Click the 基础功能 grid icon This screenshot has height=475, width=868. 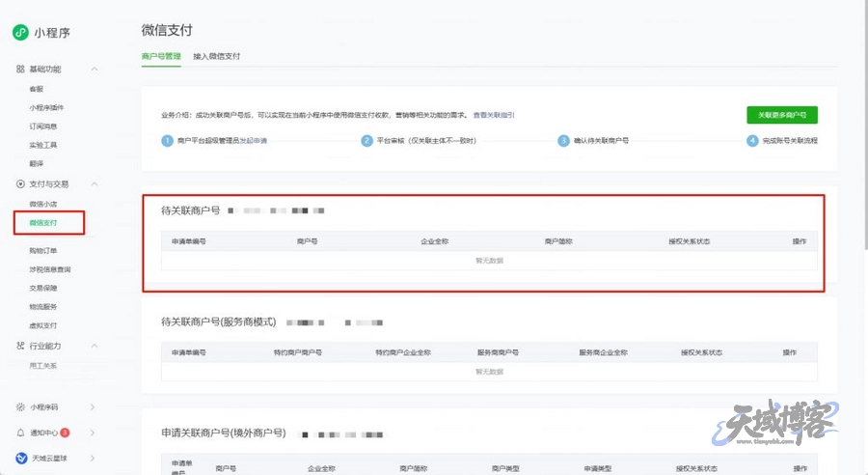coord(20,69)
